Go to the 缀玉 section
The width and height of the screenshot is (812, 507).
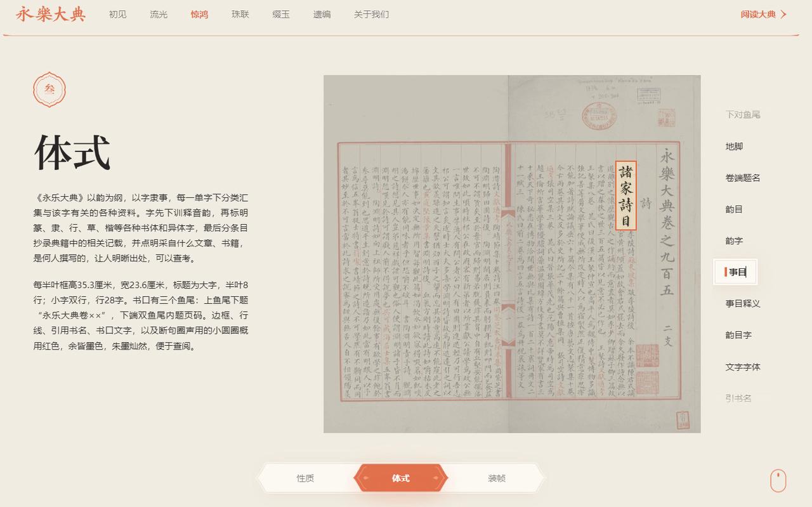pyautogui.click(x=281, y=14)
